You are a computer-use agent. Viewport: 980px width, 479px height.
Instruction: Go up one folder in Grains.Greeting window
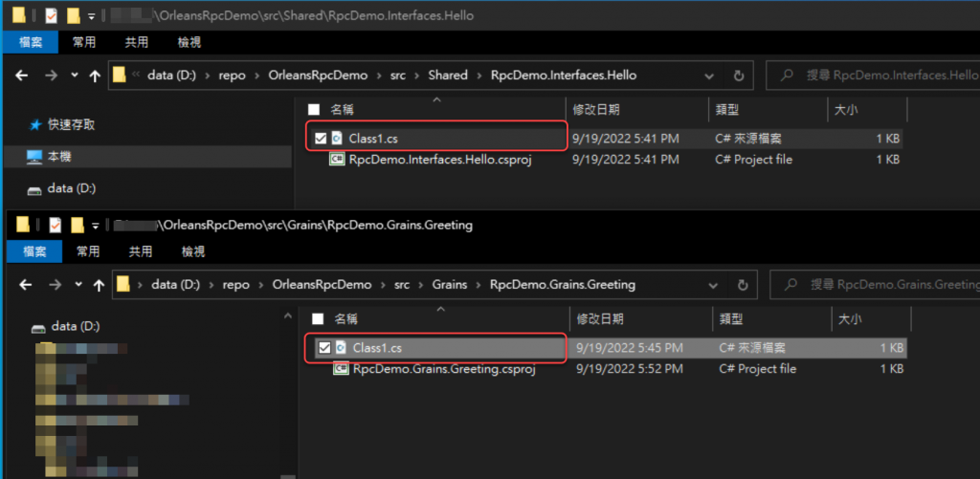[x=99, y=285]
